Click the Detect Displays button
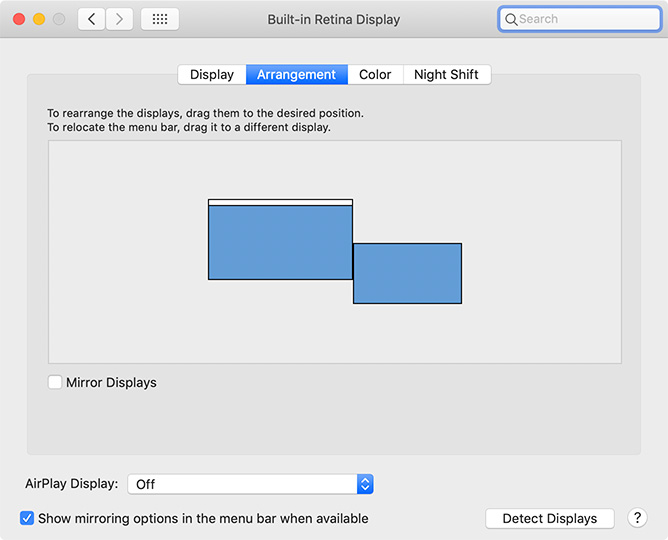 pyautogui.click(x=550, y=518)
